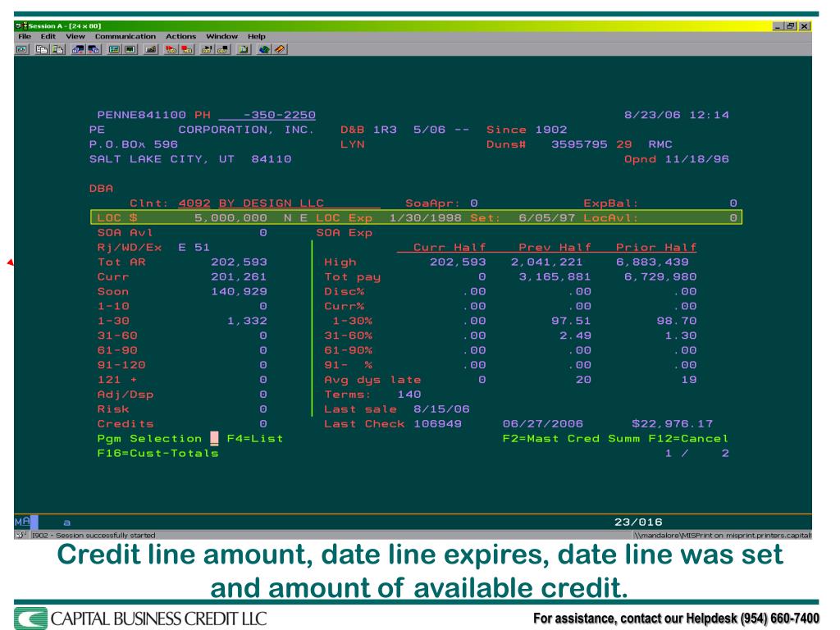The width and height of the screenshot is (840, 630).
Task: Click the cursor position indicator 23/016
Action: [x=638, y=523]
